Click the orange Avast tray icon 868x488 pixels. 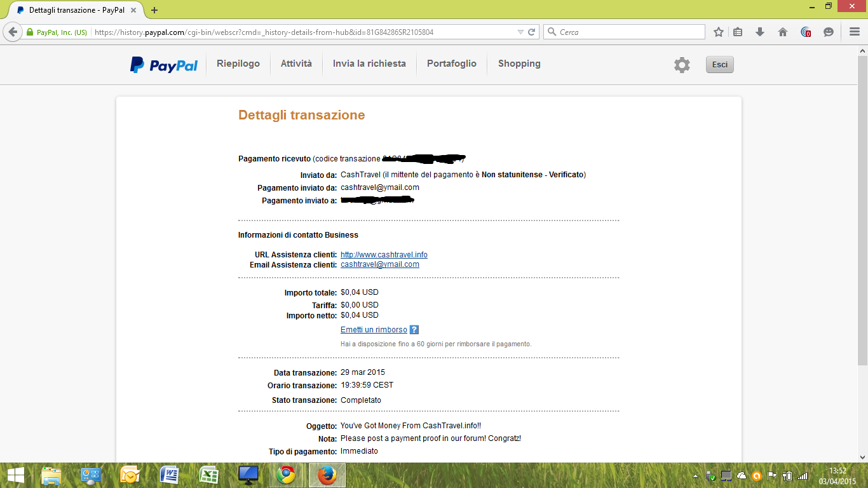coord(757,476)
